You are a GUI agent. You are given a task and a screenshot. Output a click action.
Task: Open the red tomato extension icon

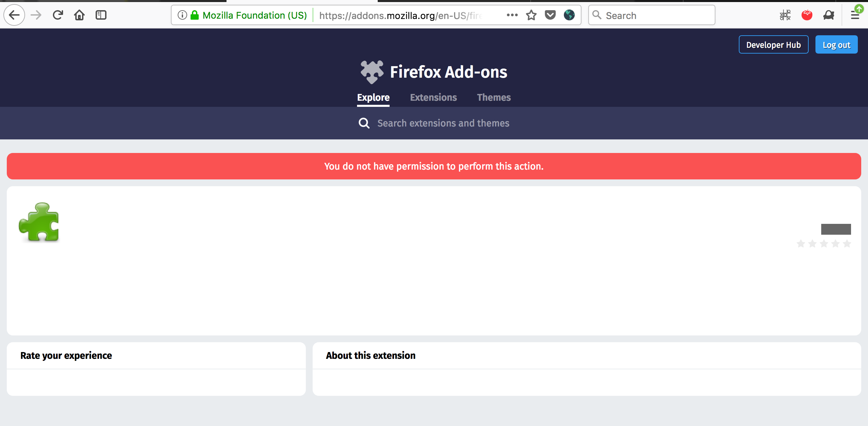pos(807,15)
